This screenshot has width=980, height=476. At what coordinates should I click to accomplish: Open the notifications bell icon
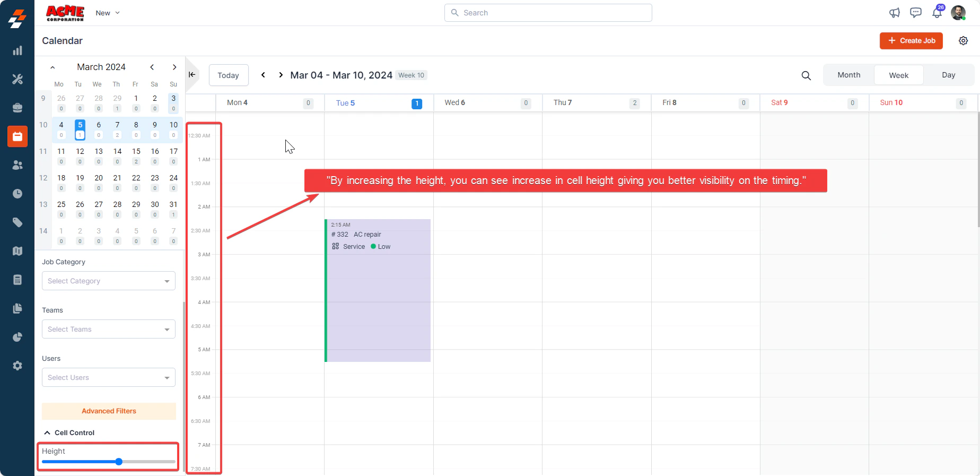coord(937,13)
